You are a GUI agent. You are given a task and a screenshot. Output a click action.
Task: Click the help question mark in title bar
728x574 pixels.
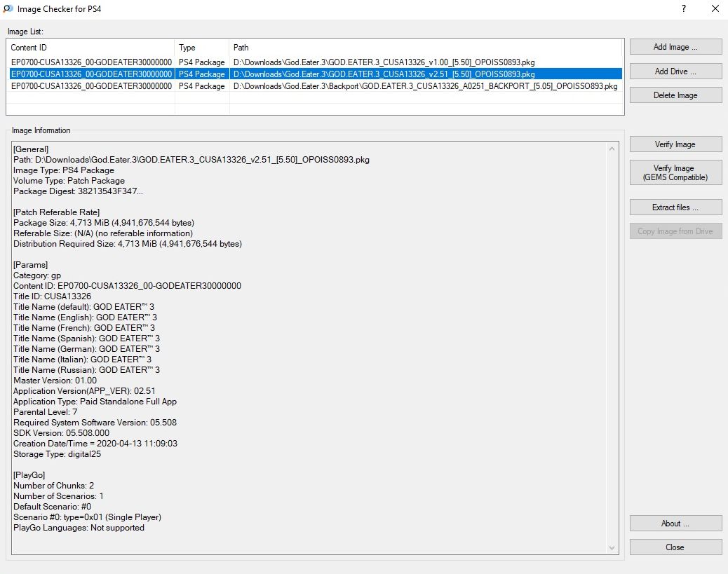[684, 9]
